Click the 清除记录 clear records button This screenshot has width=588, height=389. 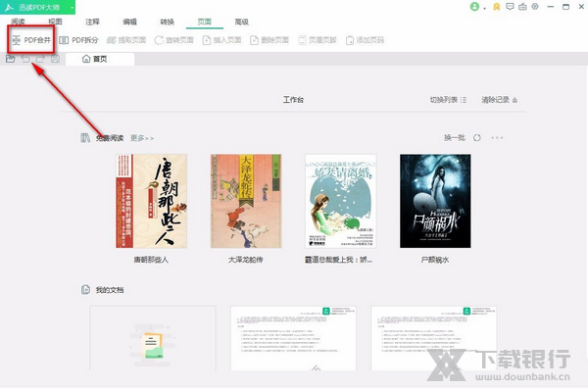point(500,100)
